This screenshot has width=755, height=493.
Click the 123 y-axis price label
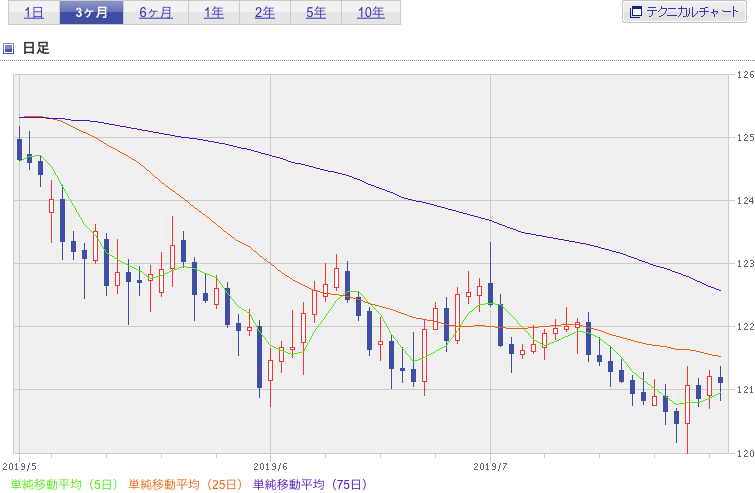[x=745, y=264]
